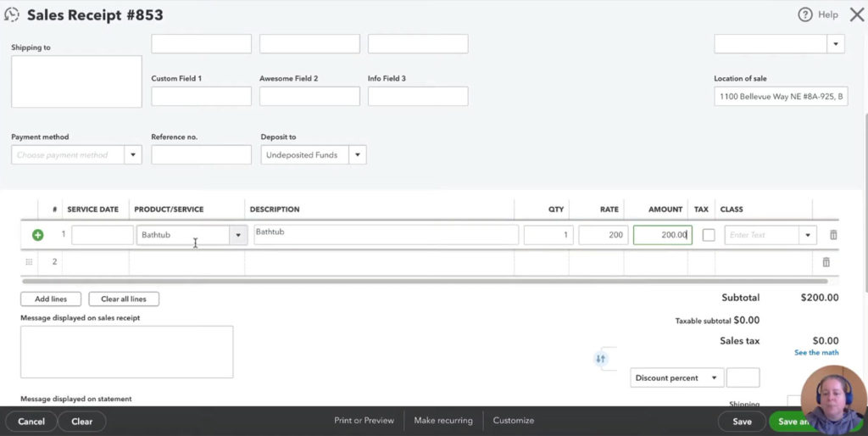Click into the Reference no. field
Screen dimensions: 868x436
[201, 155]
